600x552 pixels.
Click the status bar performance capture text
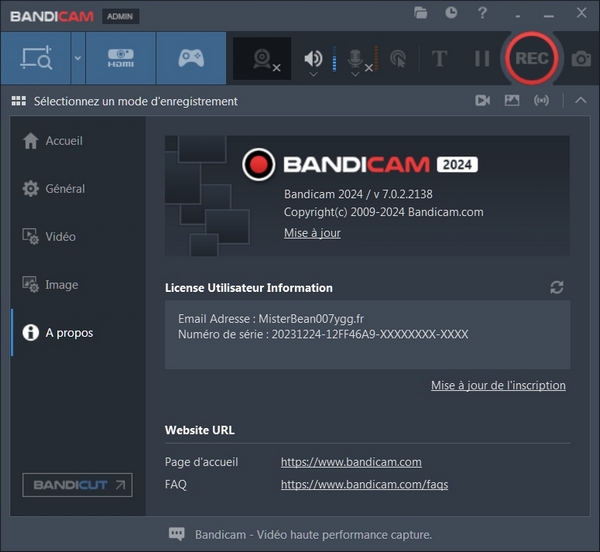[x=313, y=534]
